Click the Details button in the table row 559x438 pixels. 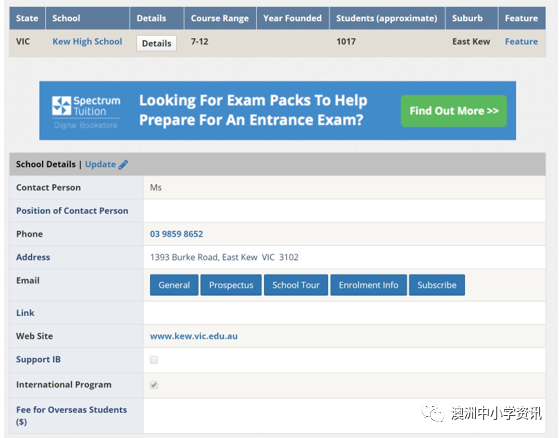[157, 43]
